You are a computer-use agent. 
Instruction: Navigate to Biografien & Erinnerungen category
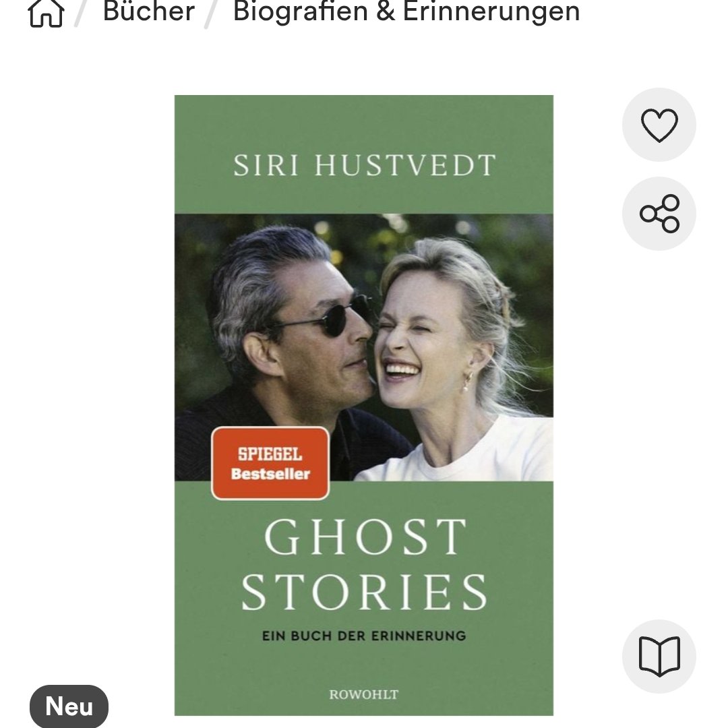click(x=406, y=11)
